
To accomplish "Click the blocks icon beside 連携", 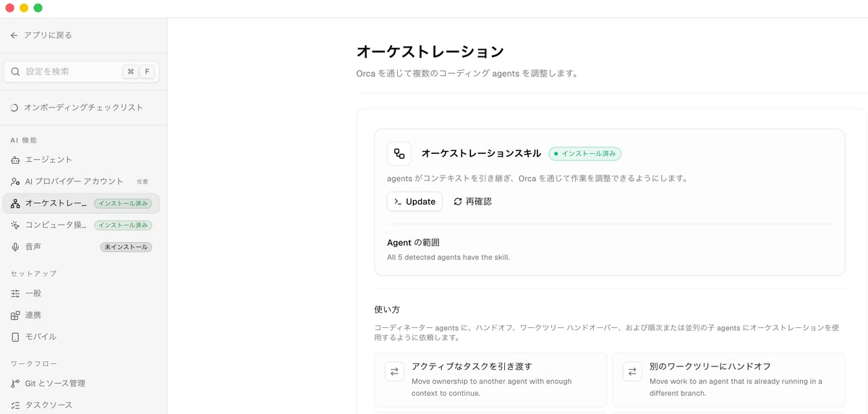I will pos(15,315).
